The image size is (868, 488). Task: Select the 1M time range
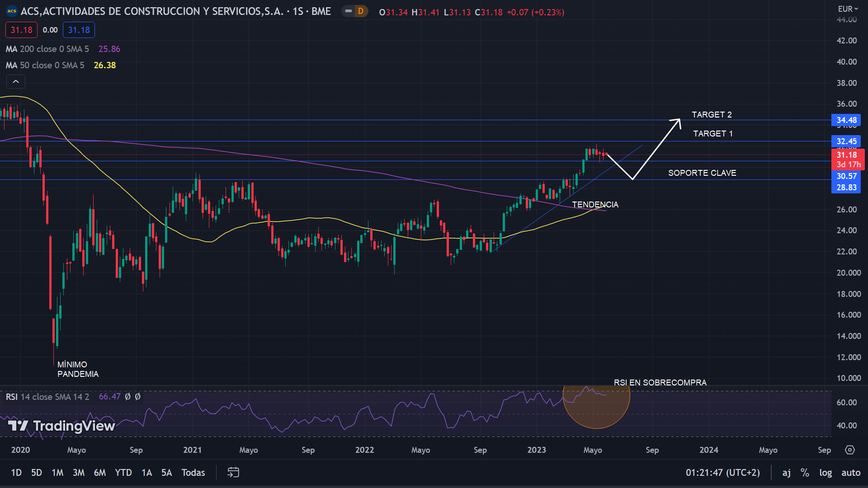[x=57, y=473]
